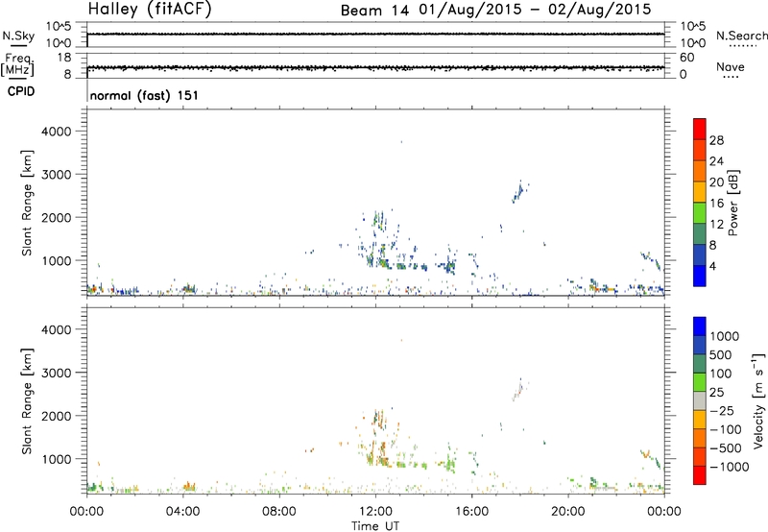
Task: Click "Slant Range [km]" label of power panel
Action: [x=27, y=203]
